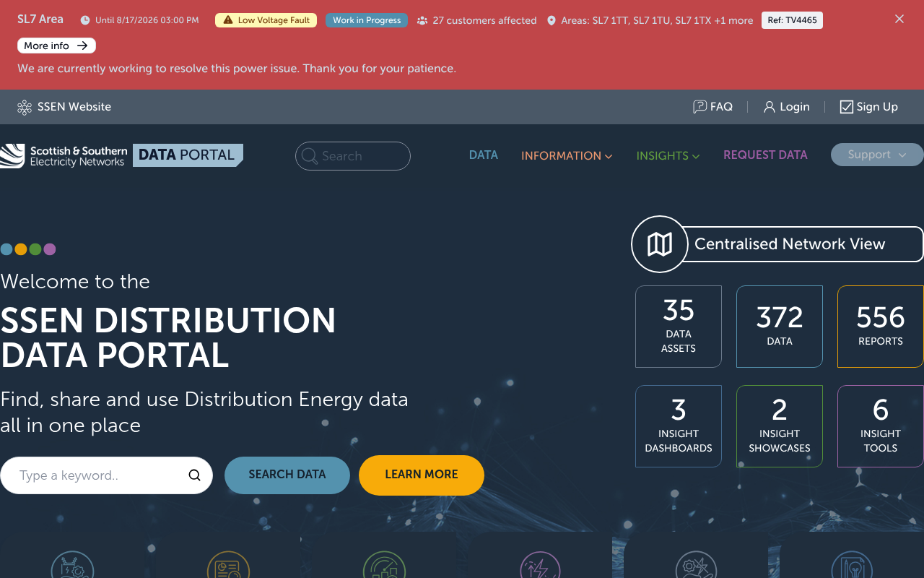Open the 6 Insight Tools tile
The width and height of the screenshot is (924, 578).
[881, 426]
